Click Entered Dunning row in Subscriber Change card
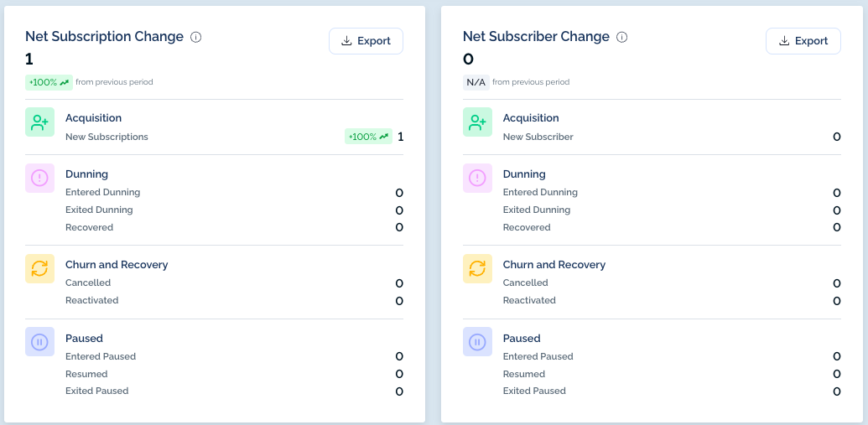This screenshot has width=868, height=425. coord(672,193)
